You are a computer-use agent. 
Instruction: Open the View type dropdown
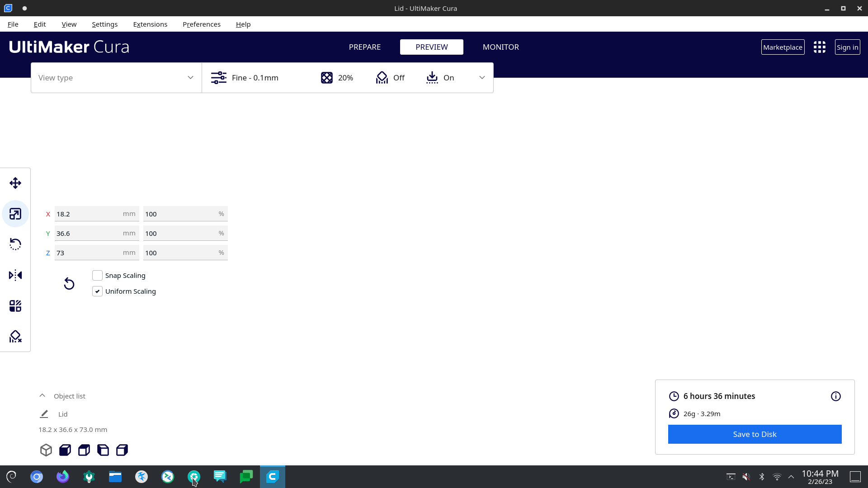(x=116, y=77)
